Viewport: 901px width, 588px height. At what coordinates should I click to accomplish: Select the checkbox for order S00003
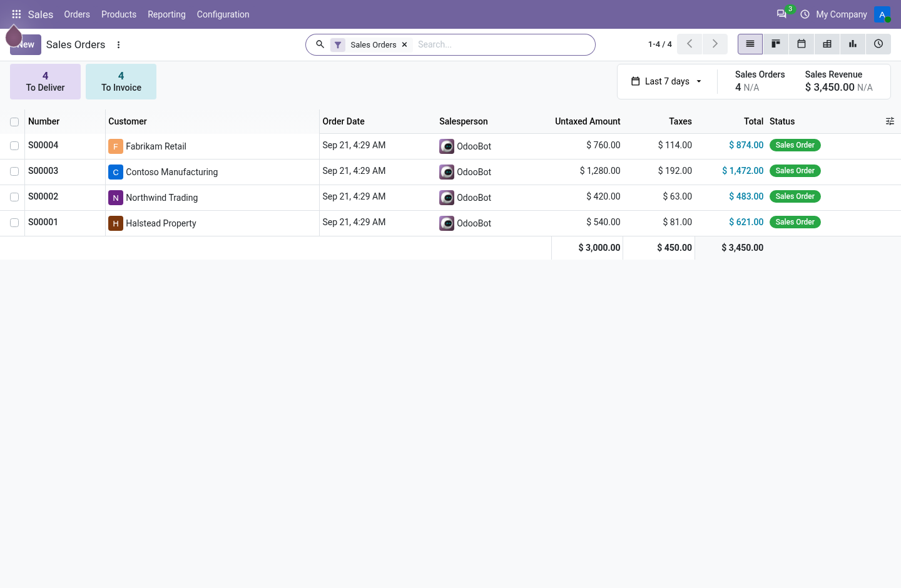(14, 171)
